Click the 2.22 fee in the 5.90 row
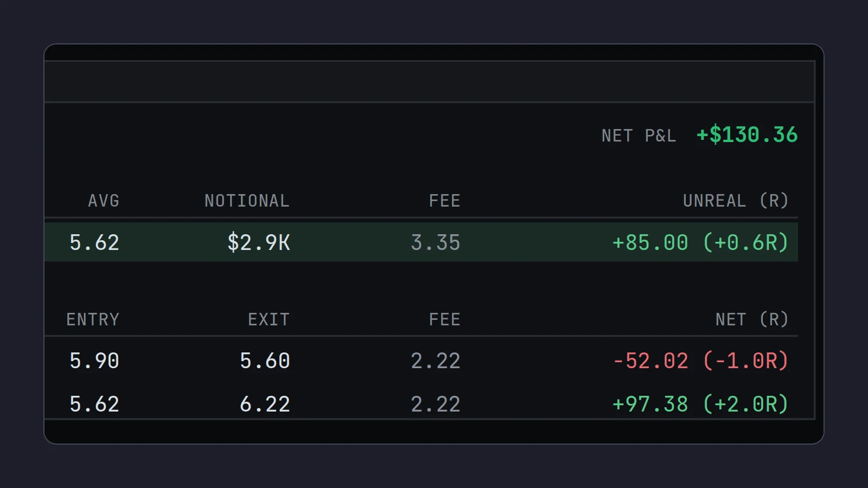Viewport: 868px width, 488px height. click(436, 361)
